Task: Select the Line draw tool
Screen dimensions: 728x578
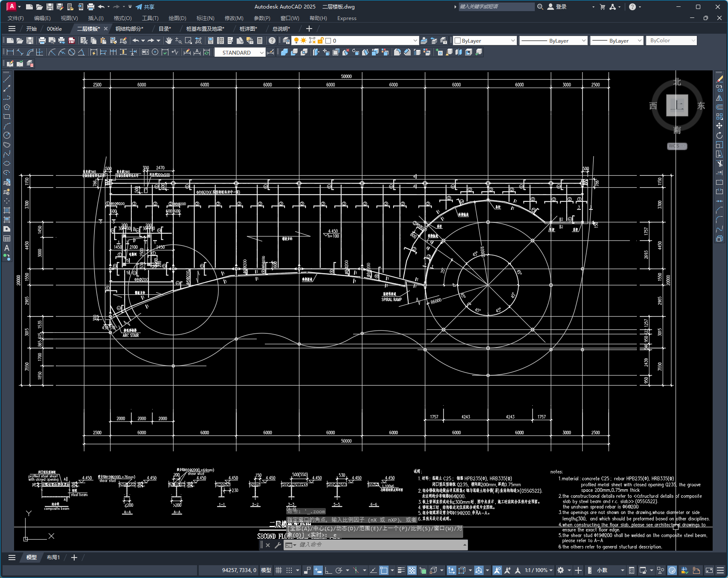Action: point(7,79)
